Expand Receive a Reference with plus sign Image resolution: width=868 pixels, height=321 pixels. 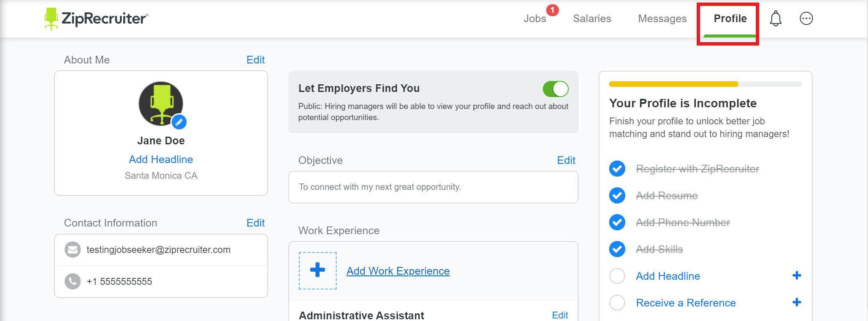pyautogui.click(x=797, y=302)
